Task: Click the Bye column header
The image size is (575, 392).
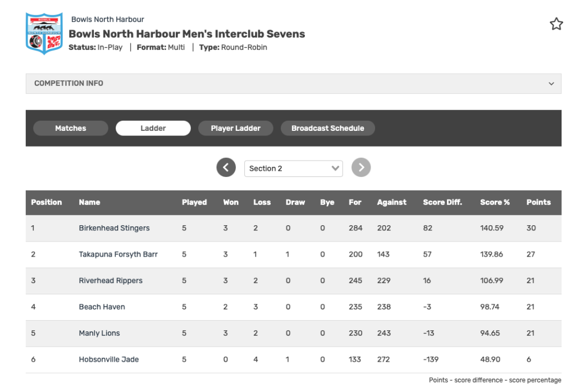Action: tap(327, 202)
